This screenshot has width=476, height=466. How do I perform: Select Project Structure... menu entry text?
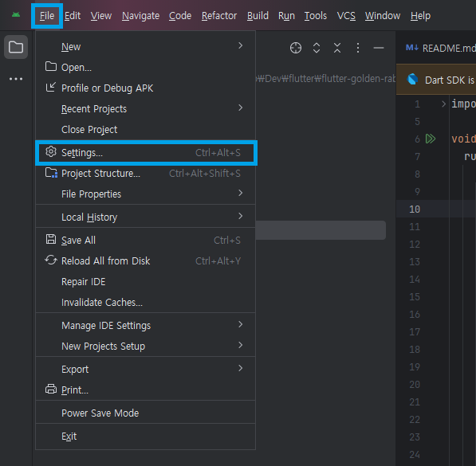point(100,173)
